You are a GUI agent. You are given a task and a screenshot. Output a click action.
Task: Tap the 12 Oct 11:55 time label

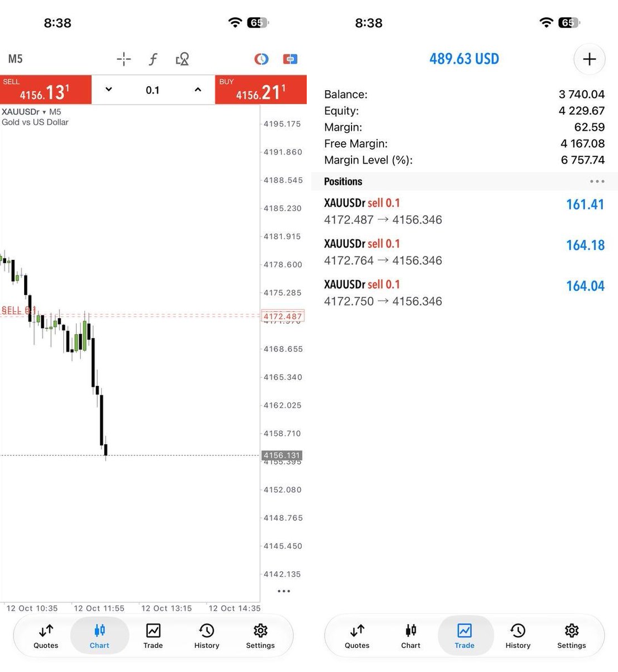99,608
